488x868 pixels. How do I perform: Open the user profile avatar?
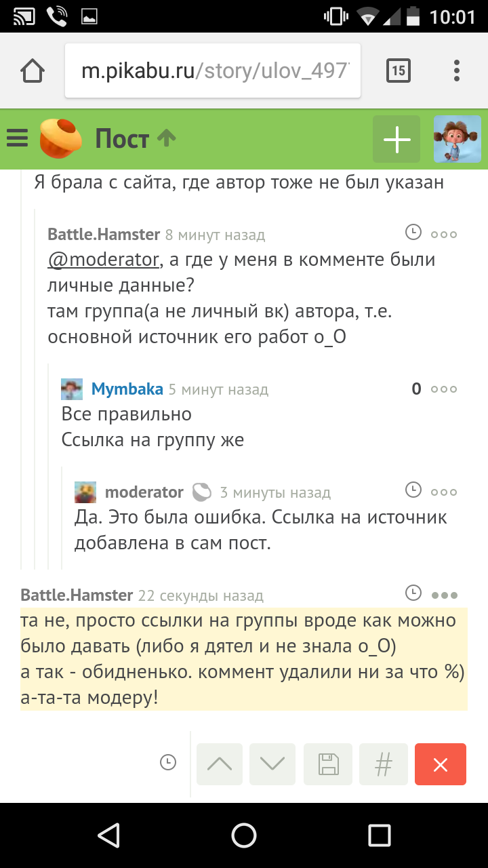pyautogui.click(x=457, y=139)
